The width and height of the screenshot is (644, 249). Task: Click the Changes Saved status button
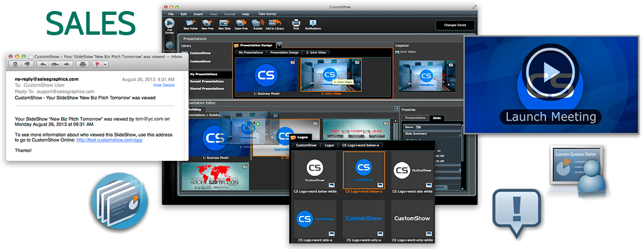click(455, 25)
